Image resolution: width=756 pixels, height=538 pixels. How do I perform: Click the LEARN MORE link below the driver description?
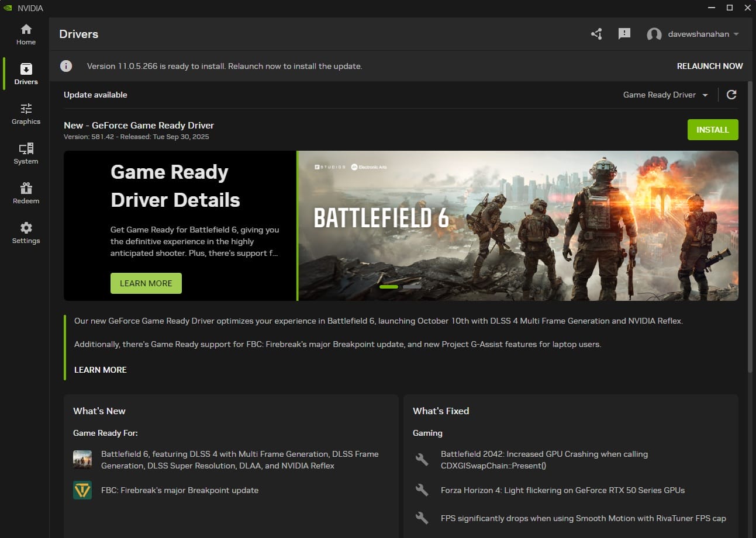100,369
